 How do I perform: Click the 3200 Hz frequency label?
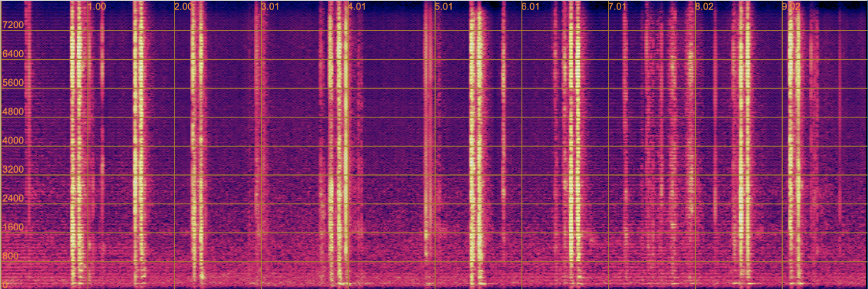13,169
